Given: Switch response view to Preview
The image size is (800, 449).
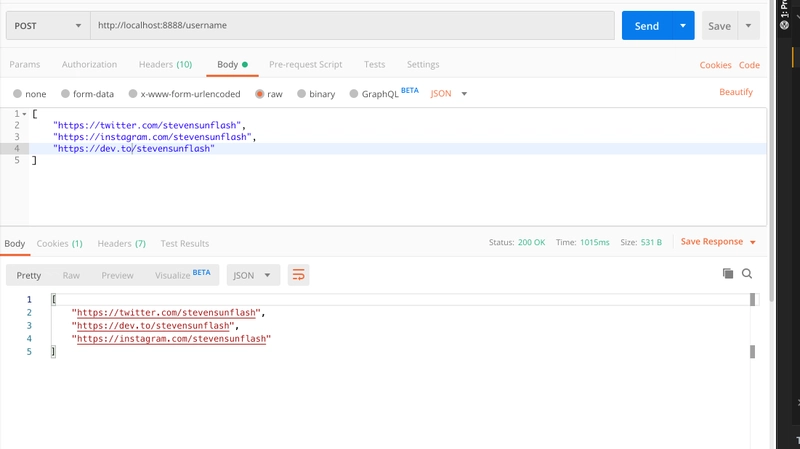Looking at the screenshot, I should point(117,275).
